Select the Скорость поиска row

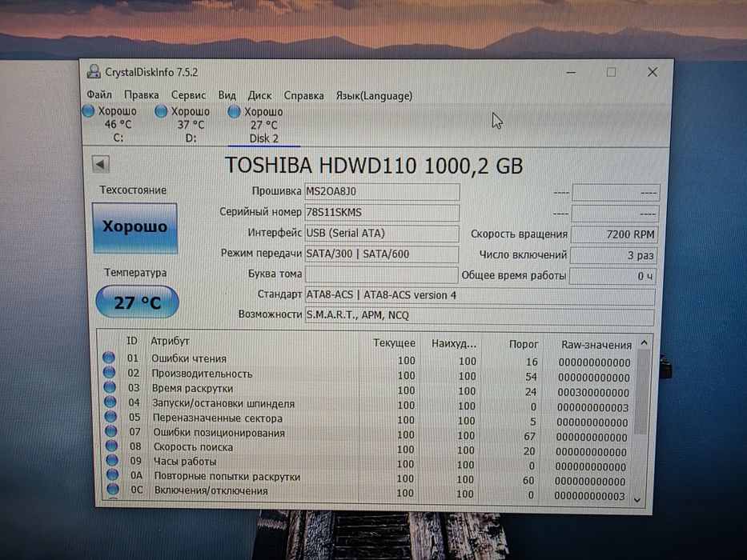point(366,449)
